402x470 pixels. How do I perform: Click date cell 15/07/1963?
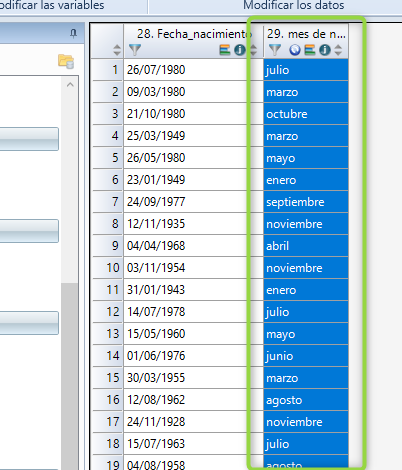pos(193,444)
